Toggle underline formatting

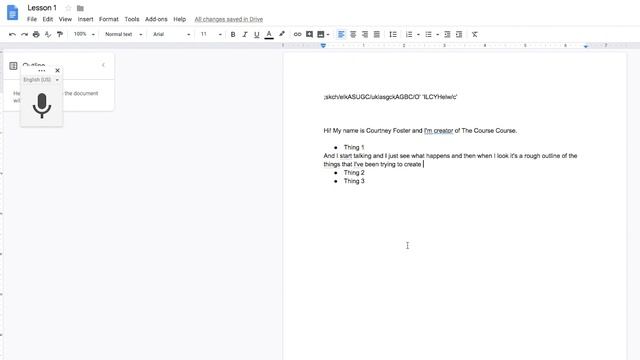[257, 35]
